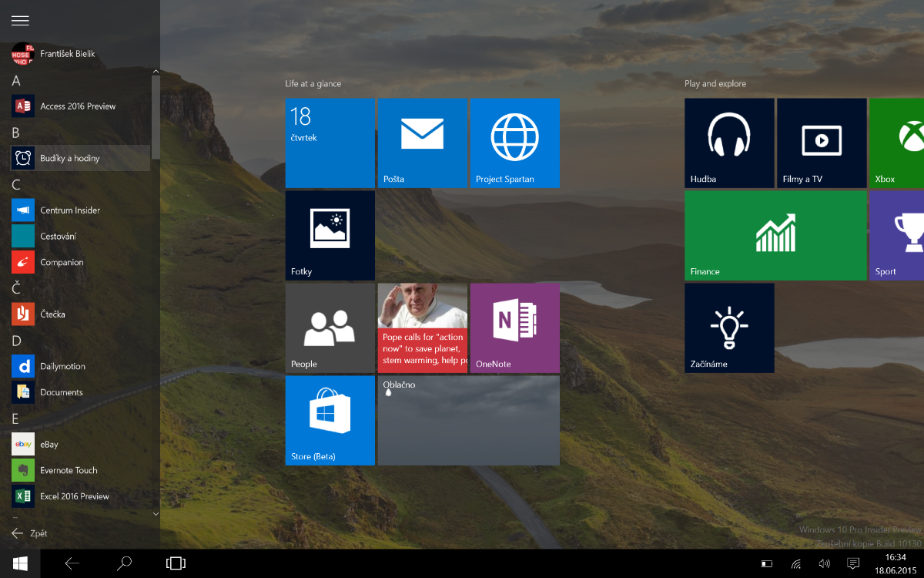The image size is (924, 578).
Task: Launch the Project Spartan browser tile
Action: (x=514, y=143)
